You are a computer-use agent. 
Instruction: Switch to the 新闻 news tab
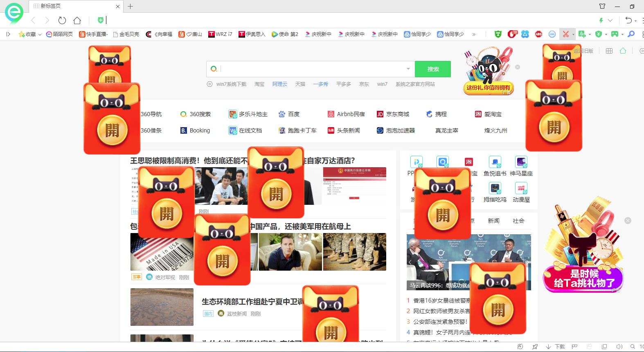(x=493, y=221)
